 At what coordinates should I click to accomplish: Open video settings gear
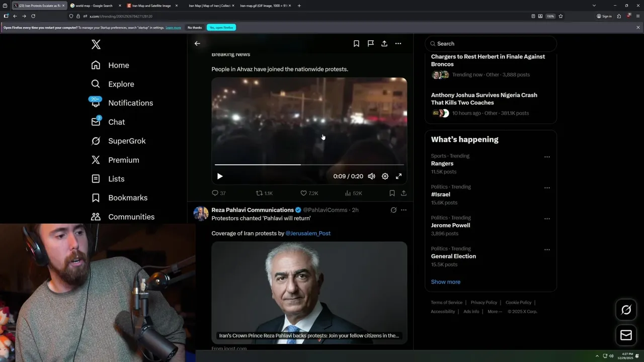click(x=385, y=176)
